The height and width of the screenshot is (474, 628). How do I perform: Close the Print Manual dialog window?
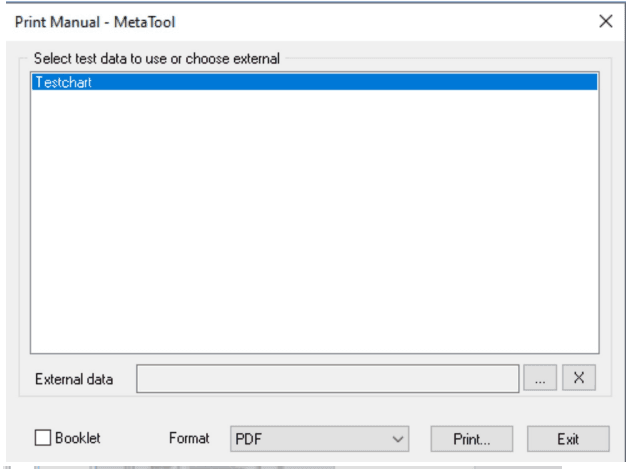[x=605, y=21]
